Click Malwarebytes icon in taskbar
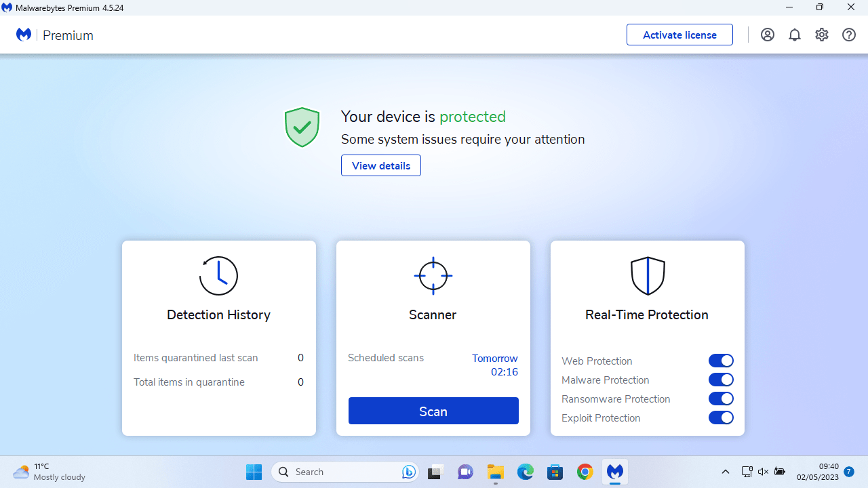Viewport: 868px width, 488px height. pos(615,472)
